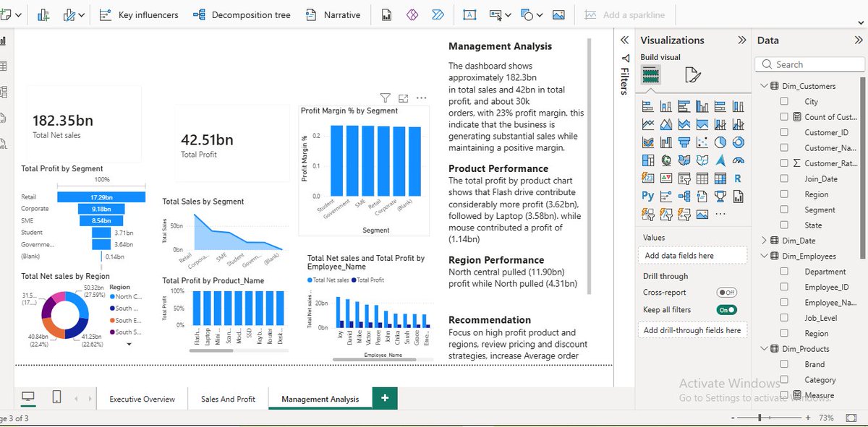Choose the pie chart visualization
This screenshot has width=868, height=427.
[x=720, y=142]
